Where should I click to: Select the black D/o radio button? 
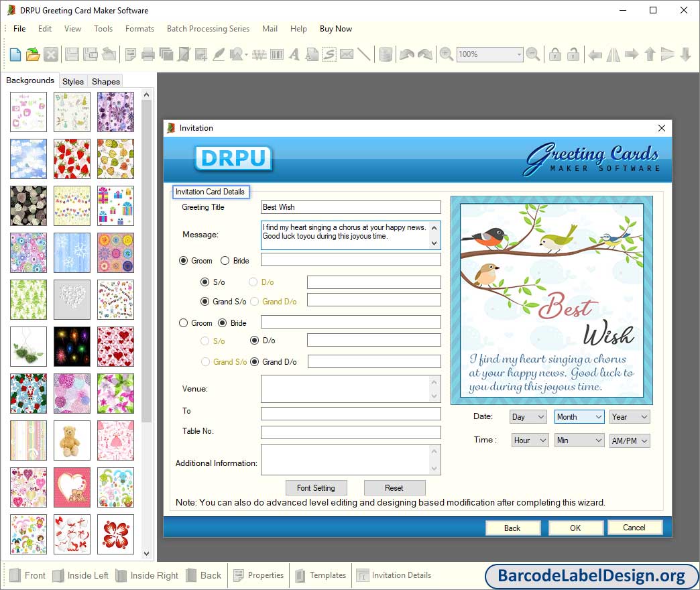(x=255, y=341)
